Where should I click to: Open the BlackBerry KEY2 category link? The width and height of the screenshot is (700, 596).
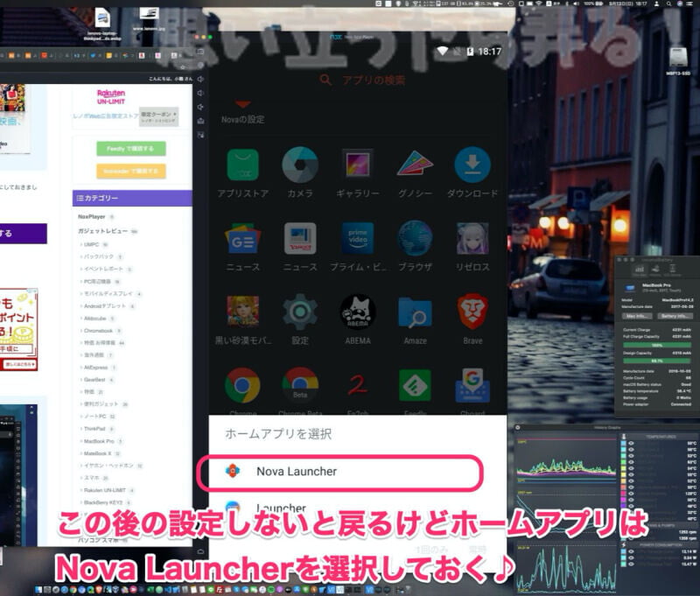(102, 502)
